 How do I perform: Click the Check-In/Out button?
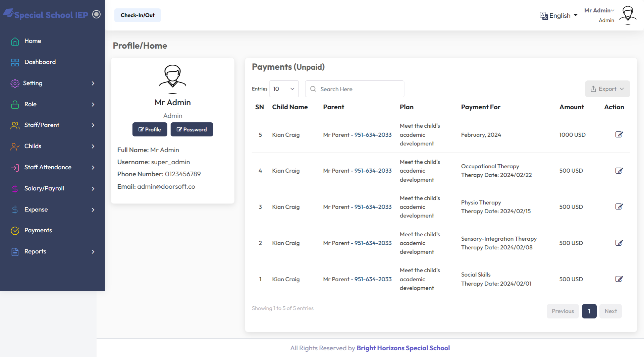click(x=137, y=15)
